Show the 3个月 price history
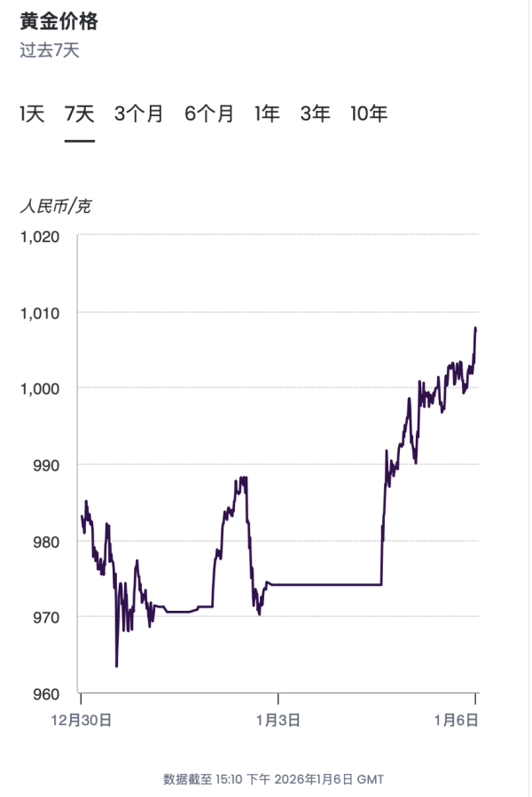 (x=139, y=113)
